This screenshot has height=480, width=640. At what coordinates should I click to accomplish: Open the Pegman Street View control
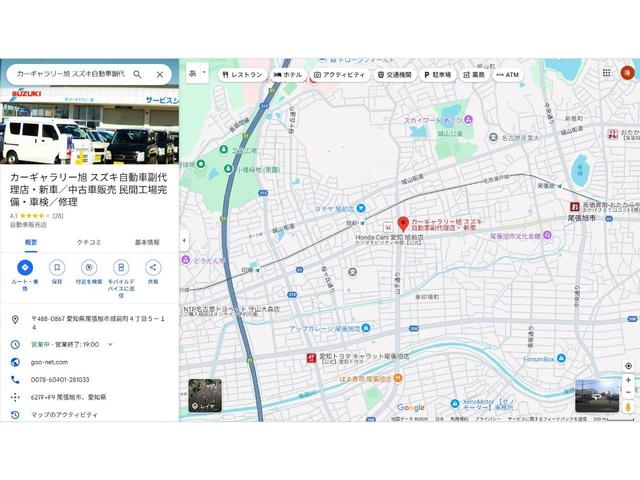tap(628, 406)
